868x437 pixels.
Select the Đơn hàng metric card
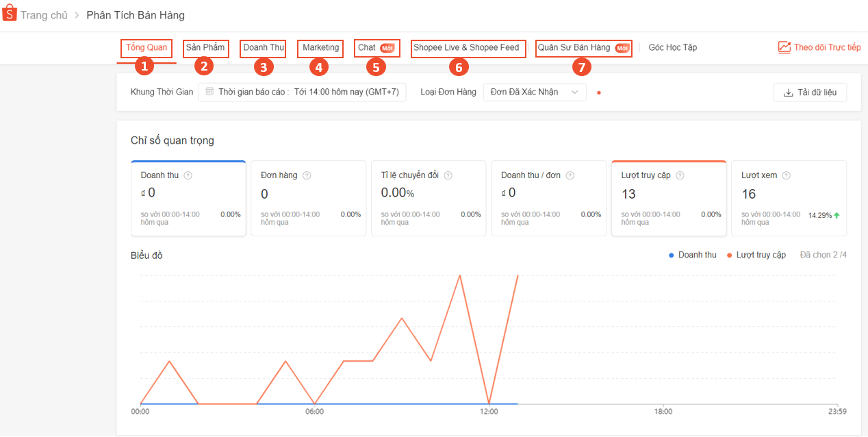(308, 199)
